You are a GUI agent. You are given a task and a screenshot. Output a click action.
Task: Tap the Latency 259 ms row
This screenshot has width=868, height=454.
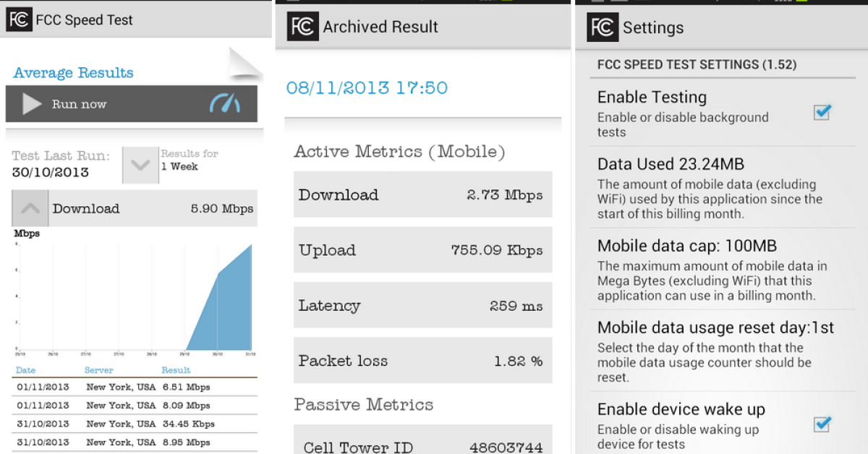(422, 305)
